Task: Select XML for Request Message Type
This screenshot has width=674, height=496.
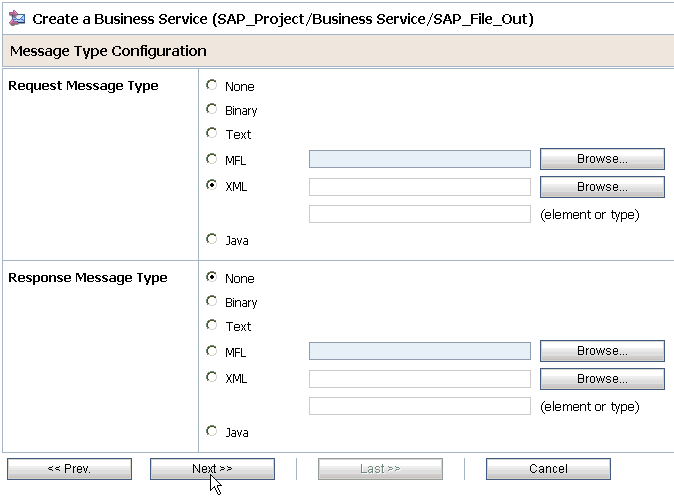Action: coord(211,185)
